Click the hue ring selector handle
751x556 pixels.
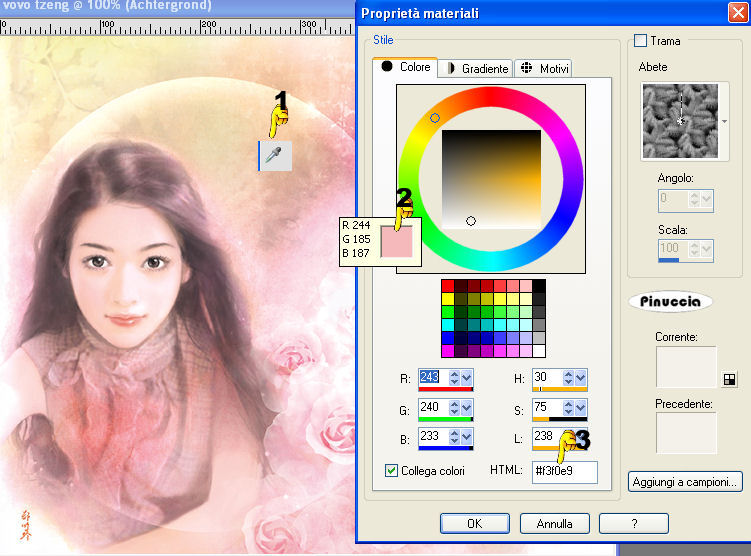coord(434,118)
